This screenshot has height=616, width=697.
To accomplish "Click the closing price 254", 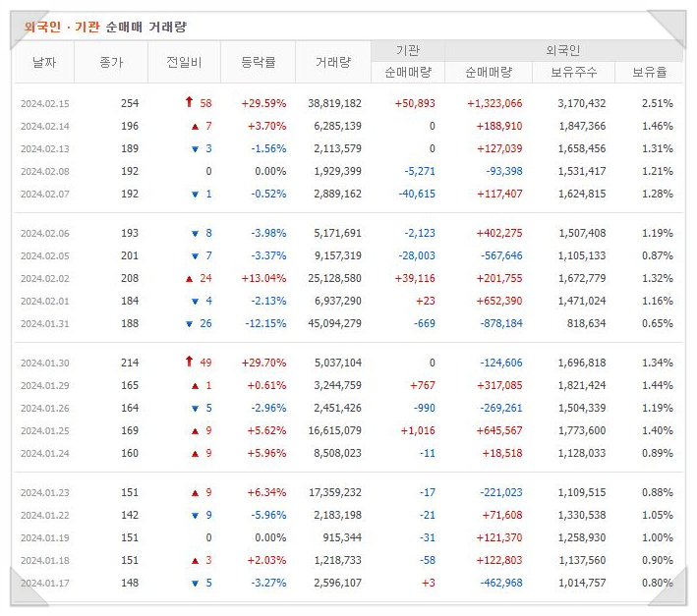I will coord(130,103).
